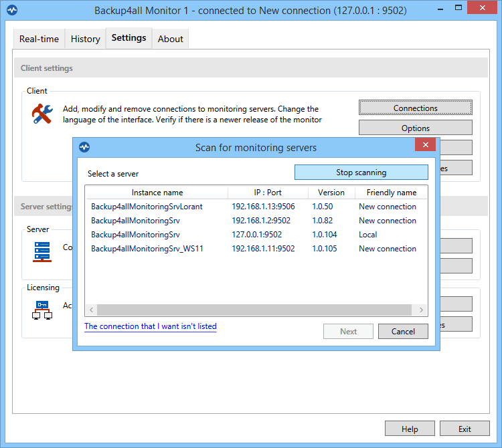Click the blue server rack icon
Screen dimensions: 502x448
42,252
